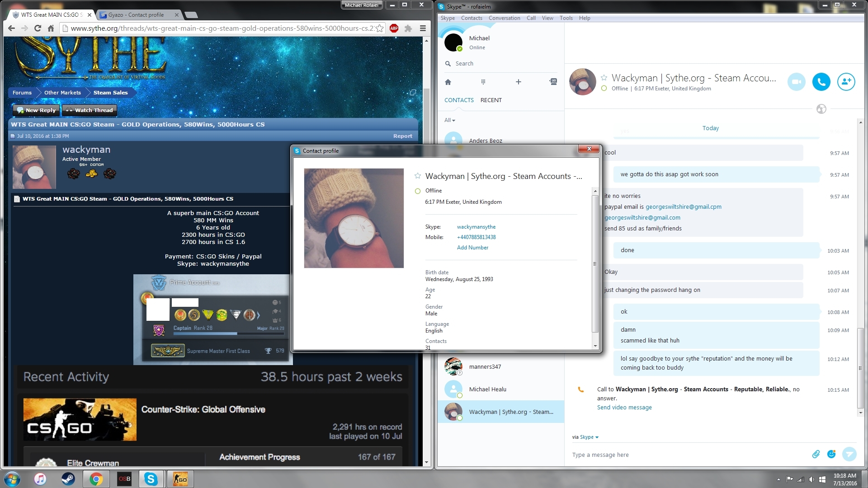Toggle the favorite star in the chat header
The width and height of the screenshot is (868, 488).
[x=604, y=78]
